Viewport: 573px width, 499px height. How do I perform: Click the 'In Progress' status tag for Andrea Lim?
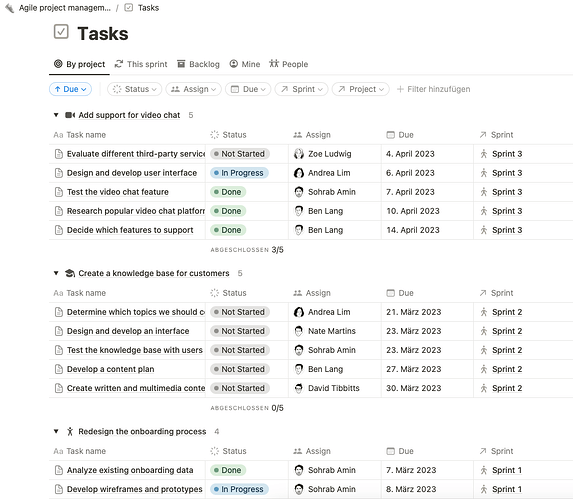239,173
